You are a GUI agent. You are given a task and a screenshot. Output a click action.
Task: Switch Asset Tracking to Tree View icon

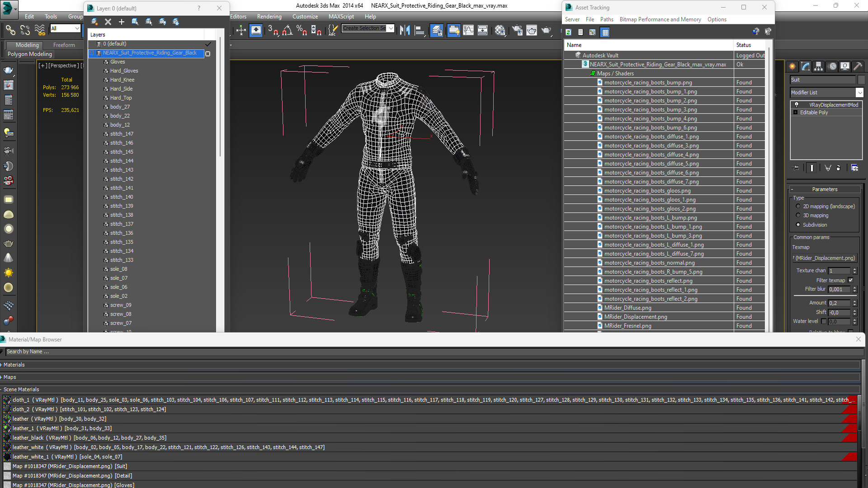tap(592, 32)
